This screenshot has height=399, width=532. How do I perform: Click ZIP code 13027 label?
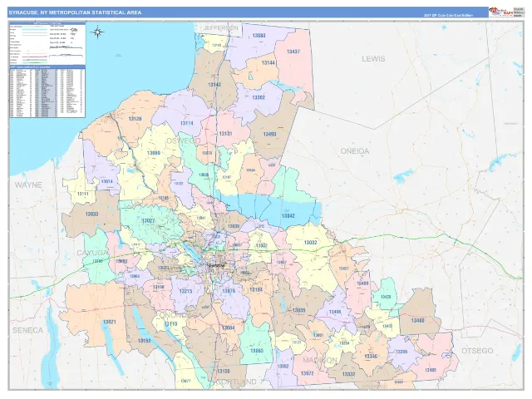click(148, 221)
